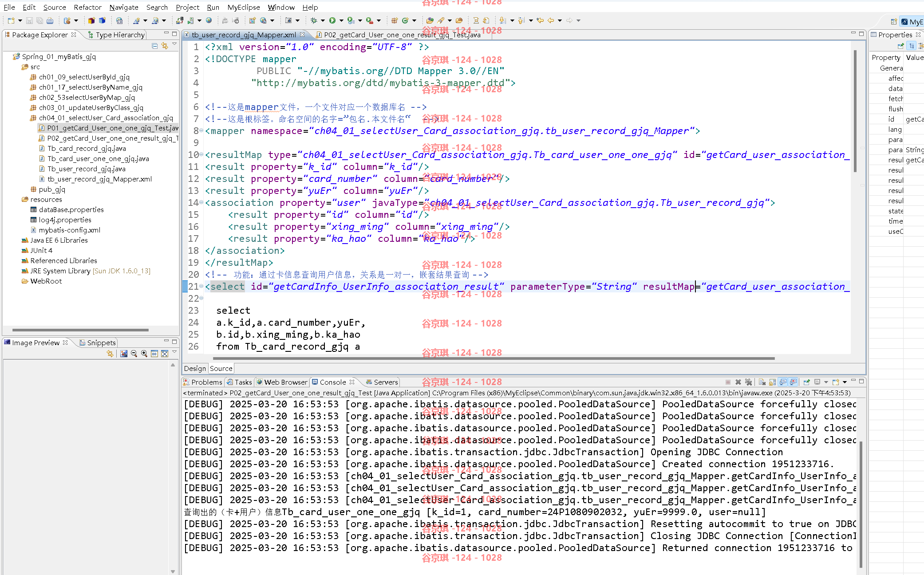Collapse the select fold at line 21
This screenshot has width=924, height=575.
tap(201, 286)
